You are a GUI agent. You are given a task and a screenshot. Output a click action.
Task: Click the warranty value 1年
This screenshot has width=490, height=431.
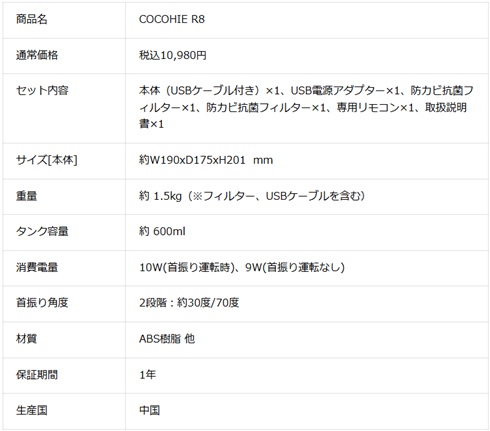(x=147, y=375)
